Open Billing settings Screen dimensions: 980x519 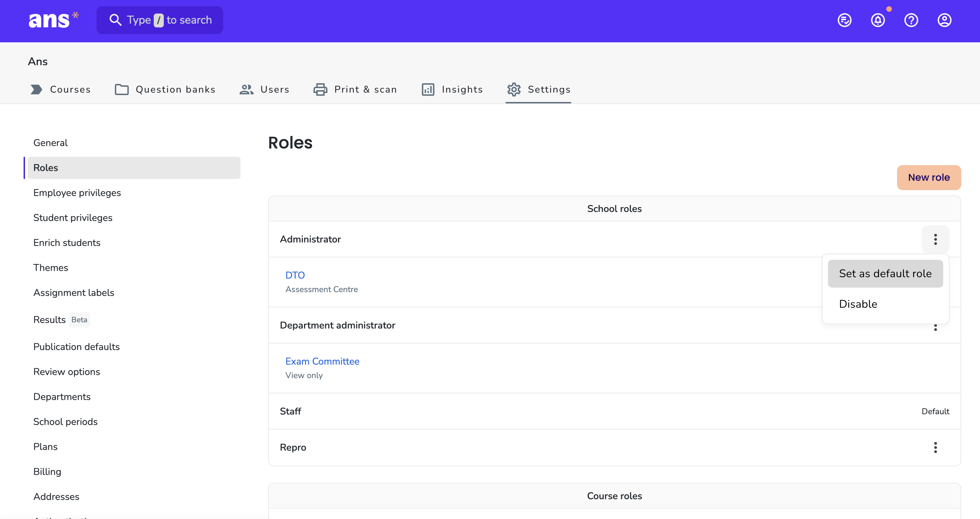coord(134,471)
